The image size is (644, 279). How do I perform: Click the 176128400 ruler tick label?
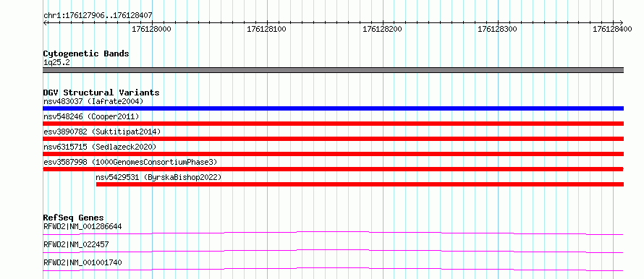(x=612, y=29)
